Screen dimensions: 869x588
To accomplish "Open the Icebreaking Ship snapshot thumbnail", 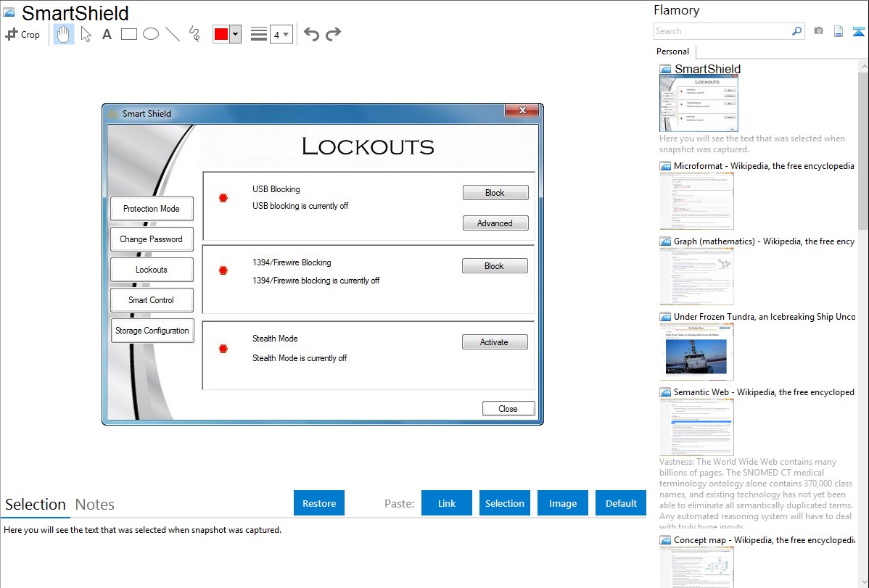I will (696, 352).
